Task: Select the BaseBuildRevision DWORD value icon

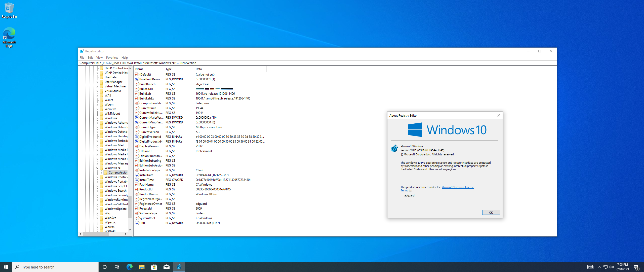Action: (x=137, y=79)
